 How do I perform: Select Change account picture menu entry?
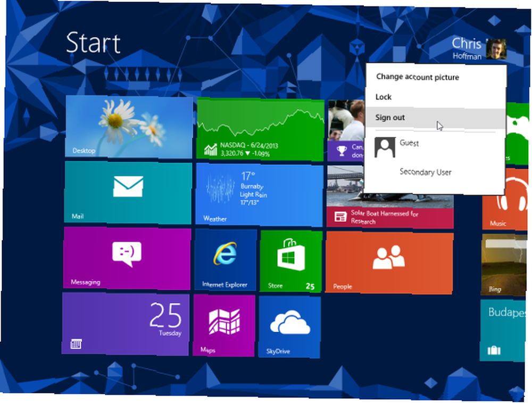[x=417, y=77]
